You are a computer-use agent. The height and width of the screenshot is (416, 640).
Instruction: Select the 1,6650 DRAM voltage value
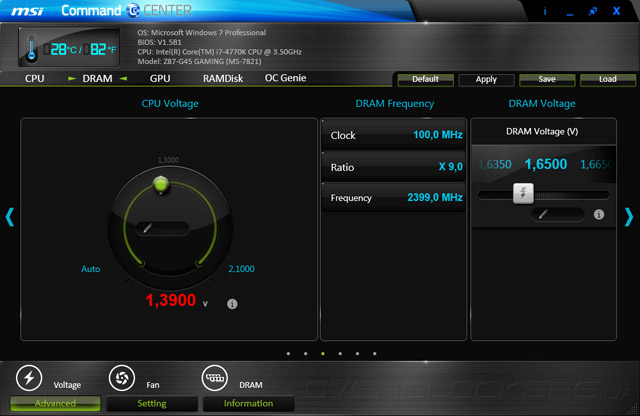pos(596,165)
